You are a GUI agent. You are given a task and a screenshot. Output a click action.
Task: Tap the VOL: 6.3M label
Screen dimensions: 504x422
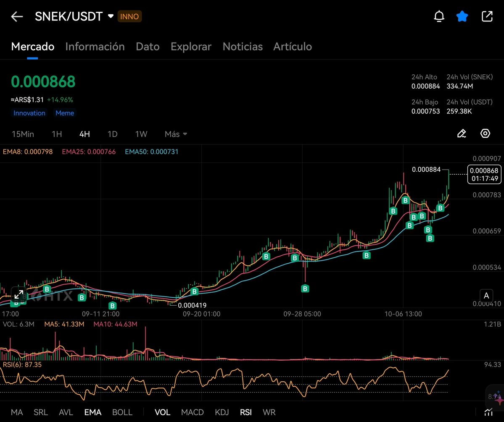pos(18,324)
